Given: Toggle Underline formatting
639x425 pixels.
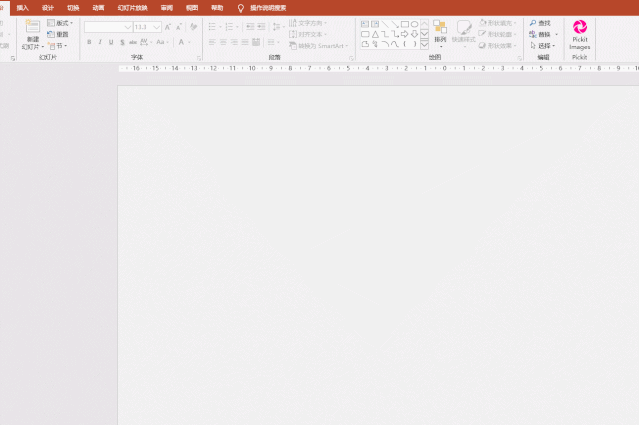Looking at the screenshot, I should click(x=111, y=42).
